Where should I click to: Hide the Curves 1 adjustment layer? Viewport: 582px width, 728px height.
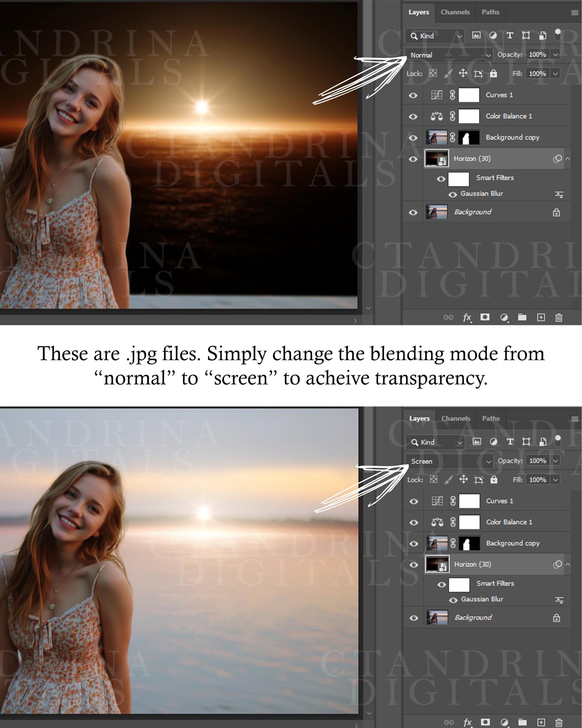(x=413, y=95)
